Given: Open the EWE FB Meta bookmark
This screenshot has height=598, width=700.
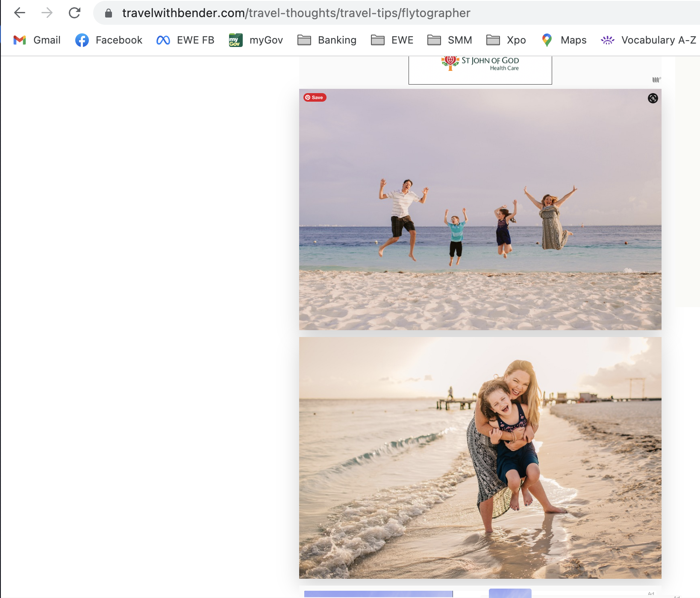Looking at the screenshot, I should point(185,40).
